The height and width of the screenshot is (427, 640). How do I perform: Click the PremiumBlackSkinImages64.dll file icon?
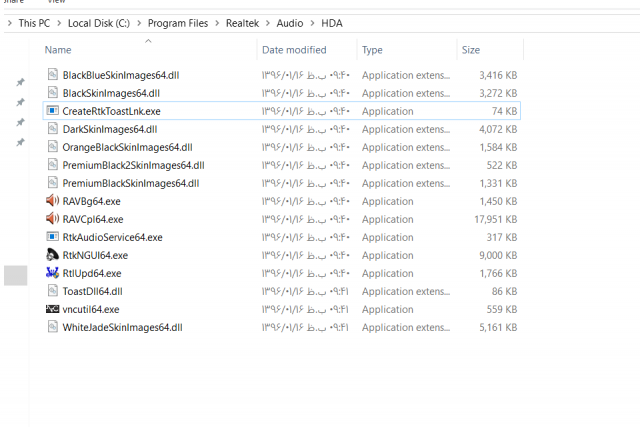coord(53,182)
